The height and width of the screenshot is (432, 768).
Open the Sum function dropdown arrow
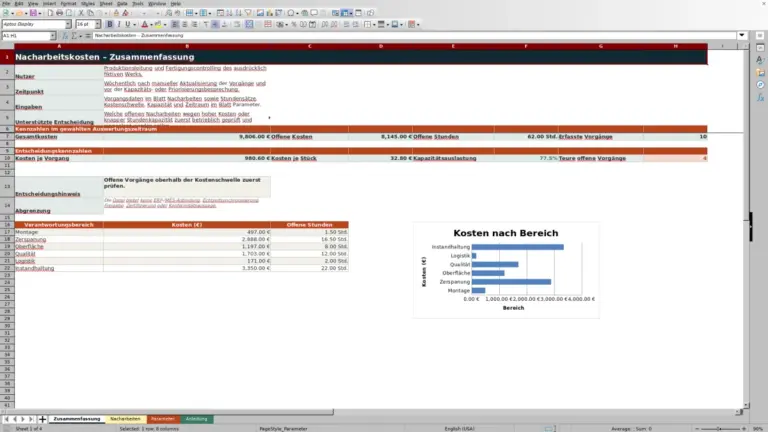pos(81,36)
